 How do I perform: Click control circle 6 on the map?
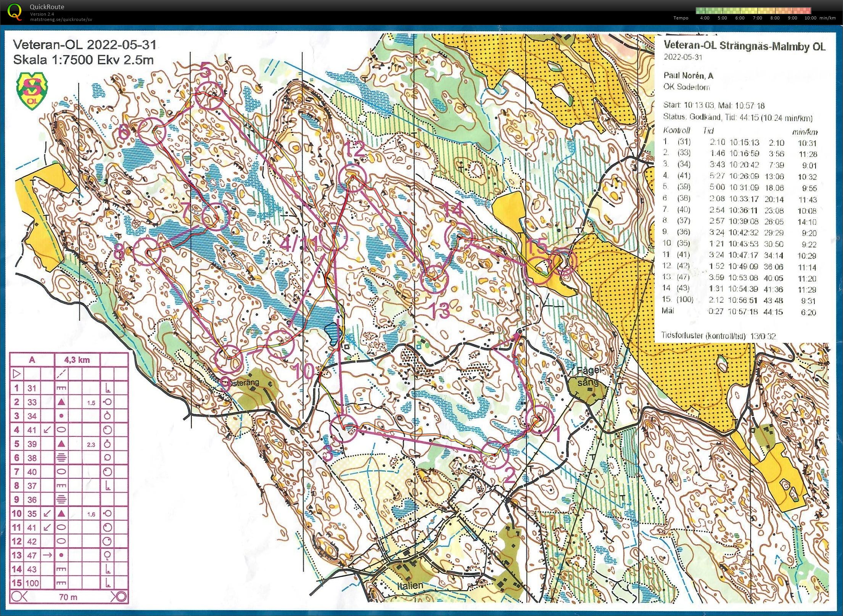pyautogui.click(x=152, y=132)
